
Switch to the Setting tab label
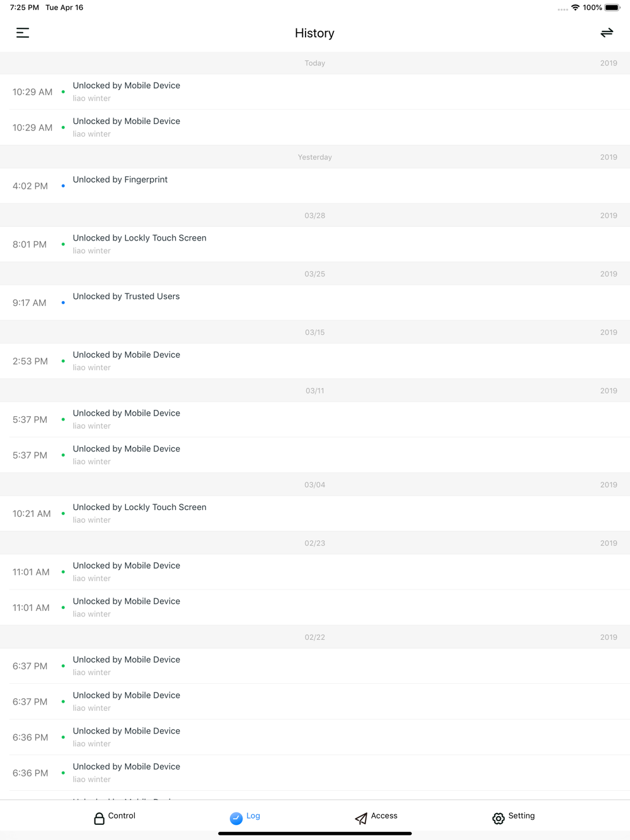[522, 815]
